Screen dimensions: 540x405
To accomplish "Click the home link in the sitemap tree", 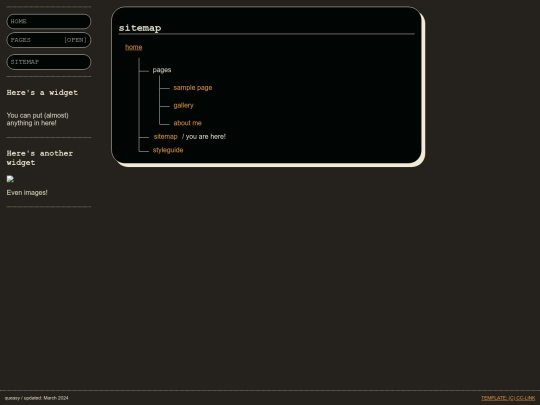I will click(x=134, y=47).
